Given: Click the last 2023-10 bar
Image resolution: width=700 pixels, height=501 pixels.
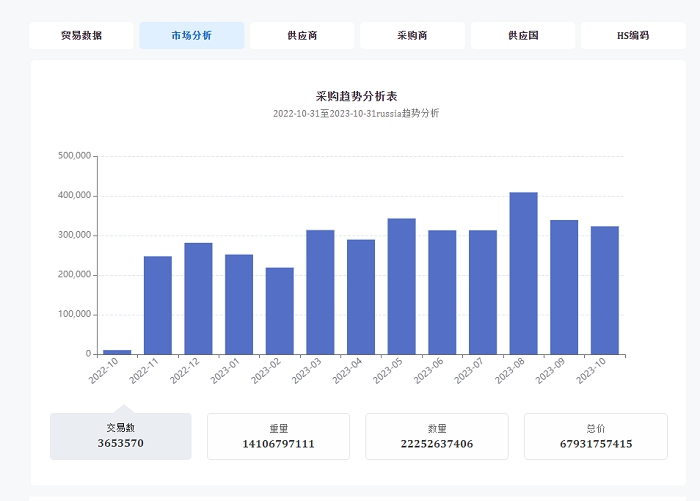Looking at the screenshot, I should tap(604, 290).
